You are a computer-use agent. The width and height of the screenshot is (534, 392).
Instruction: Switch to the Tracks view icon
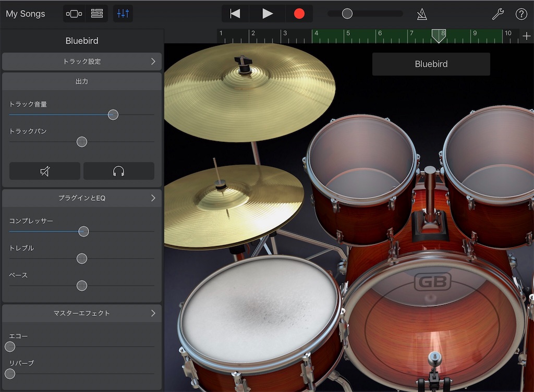96,14
